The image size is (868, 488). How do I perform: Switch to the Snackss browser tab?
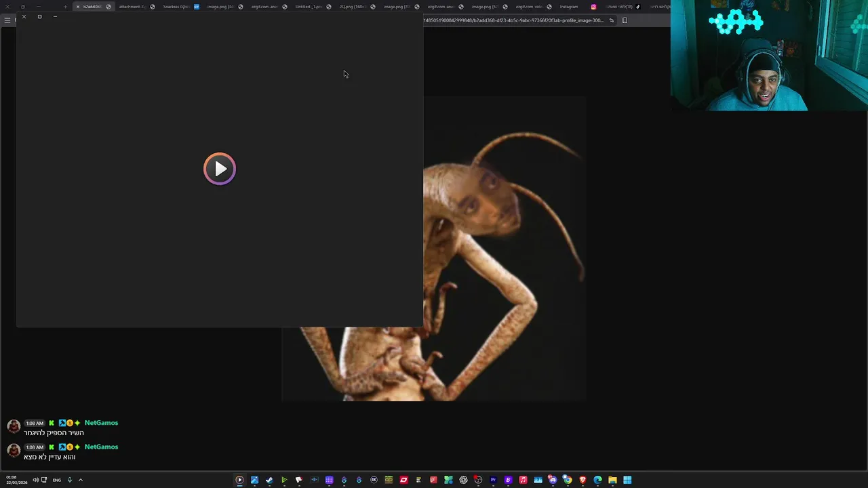click(180, 7)
